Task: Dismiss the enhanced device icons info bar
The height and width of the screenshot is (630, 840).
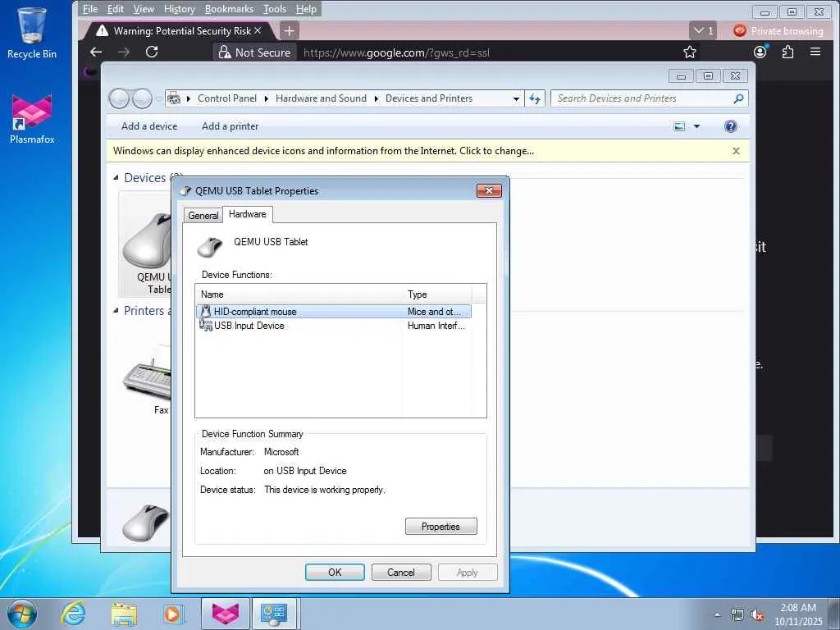Action: pyautogui.click(x=736, y=151)
